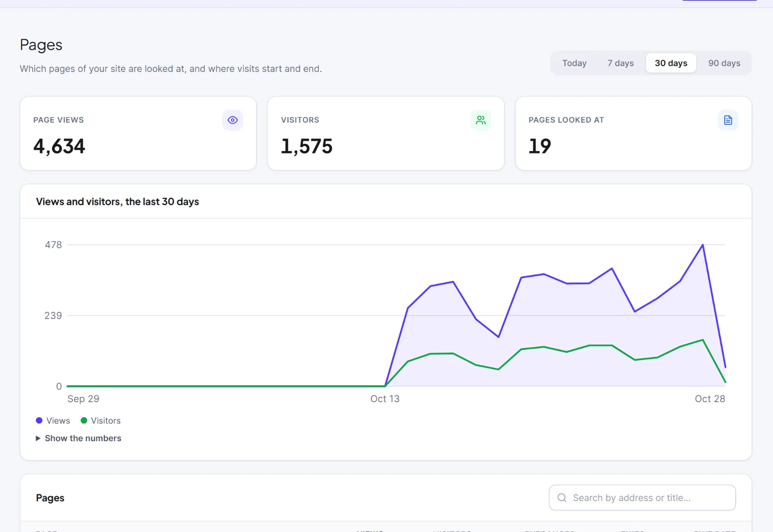Click the Oct 28 axis label
The width and height of the screenshot is (773, 532).
pyautogui.click(x=710, y=399)
